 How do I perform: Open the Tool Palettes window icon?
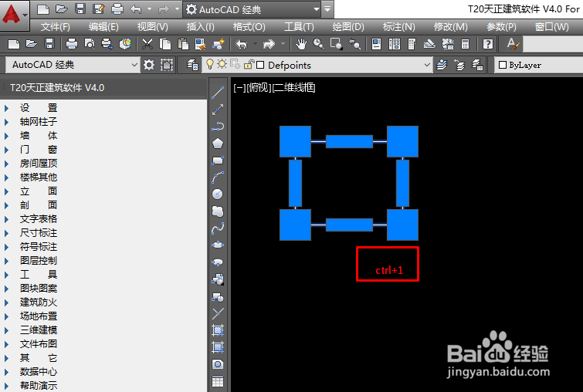(412, 44)
